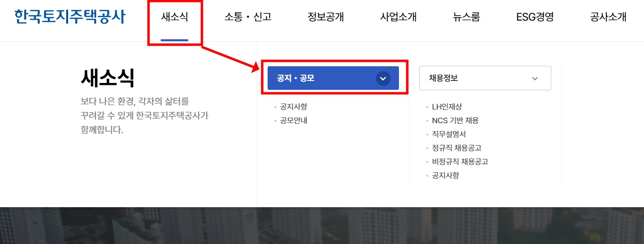
Task: Open the 사업소개 menu
Action: 398,17
